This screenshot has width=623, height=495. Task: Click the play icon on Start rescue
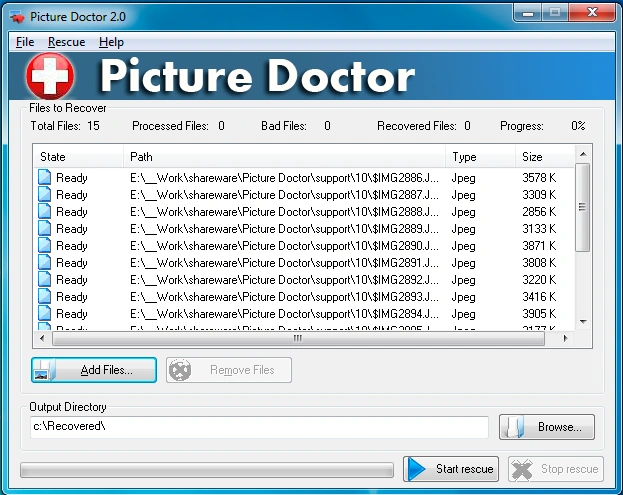[418, 469]
